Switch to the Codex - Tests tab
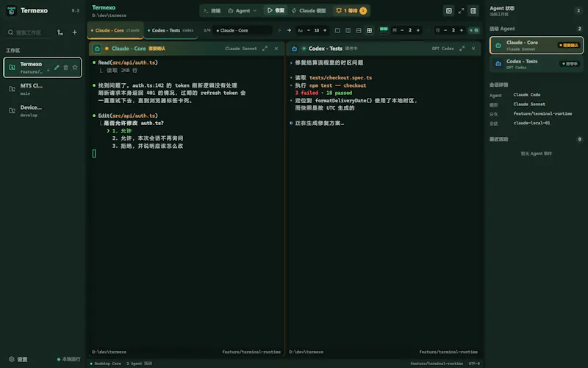 coord(171,30)
